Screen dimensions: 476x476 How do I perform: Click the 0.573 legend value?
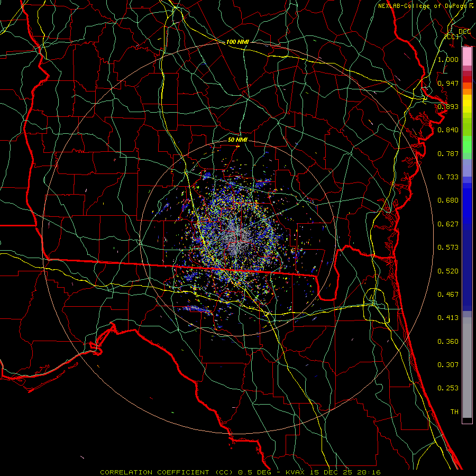[448, 248]
